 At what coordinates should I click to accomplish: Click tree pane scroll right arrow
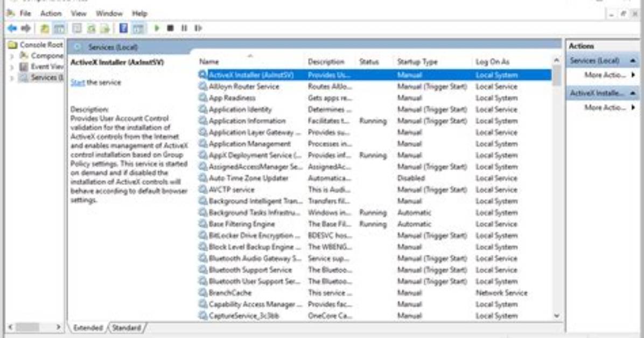(58, 327)
